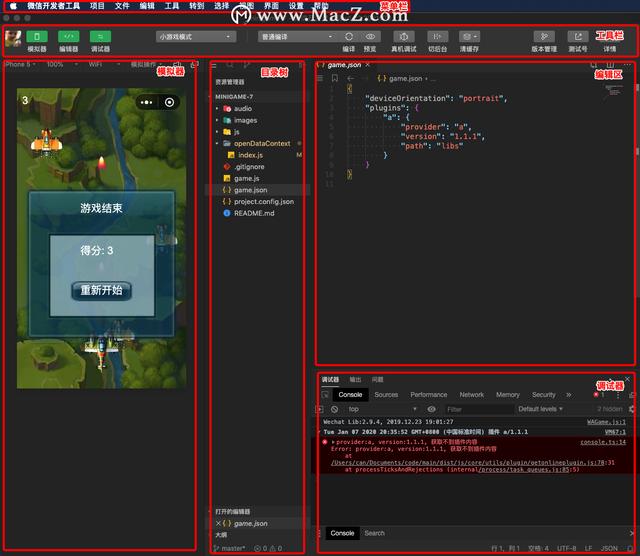
Task: Open the top context dropdown in console
Action: coord(381,409)
